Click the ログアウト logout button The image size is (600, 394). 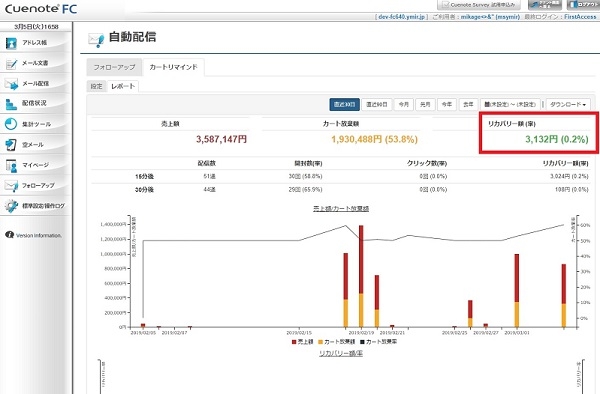pos(583,5)
